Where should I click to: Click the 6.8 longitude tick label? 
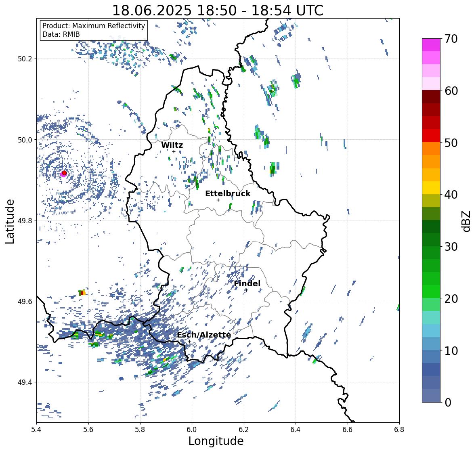point(399,430)
